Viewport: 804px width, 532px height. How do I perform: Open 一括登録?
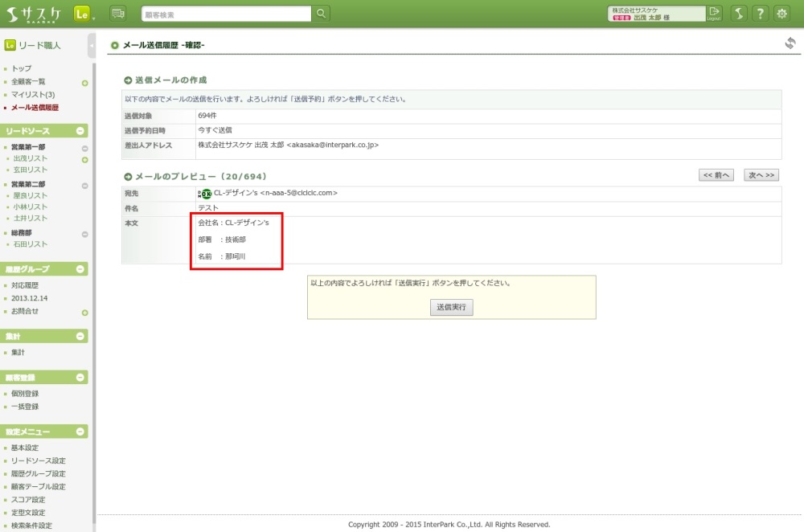25,407
